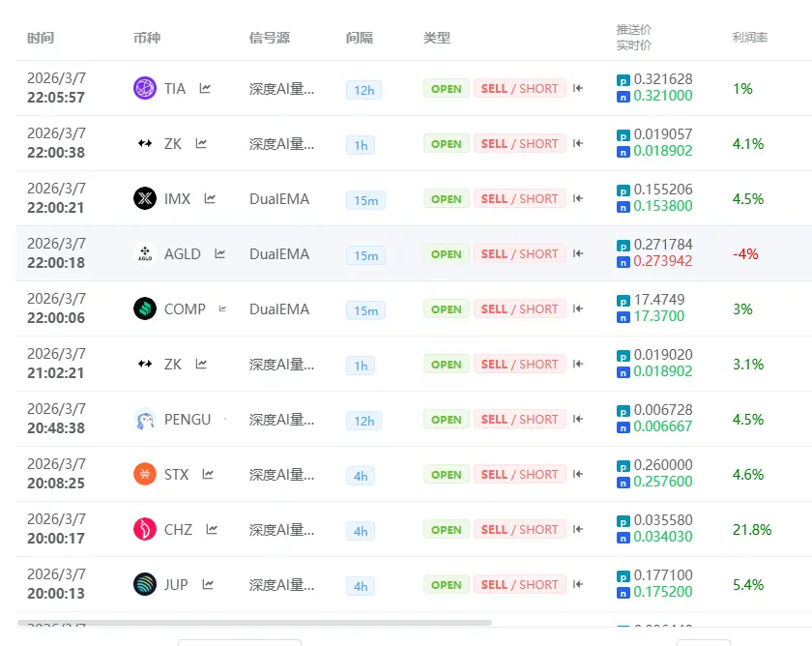Select the push price 0.321628
Viewport: 812px width, 646px height.
click(x=663, y=79)
